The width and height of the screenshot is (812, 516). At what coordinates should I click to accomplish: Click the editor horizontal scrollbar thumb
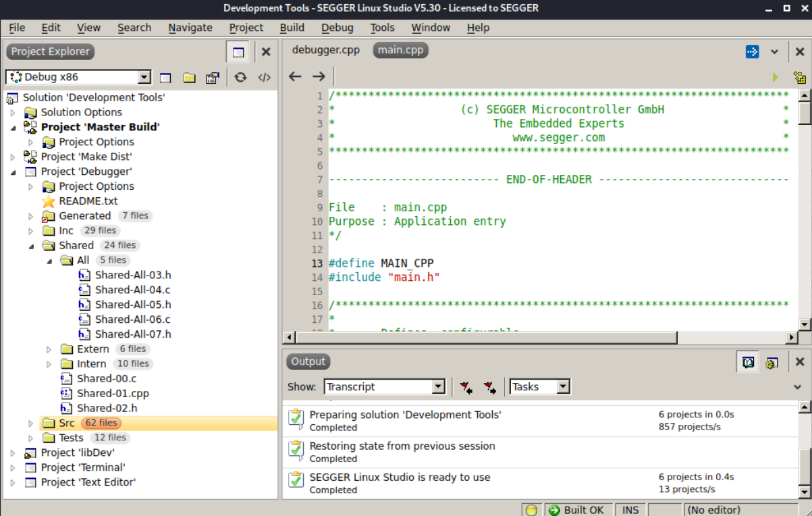click(486, 338)
